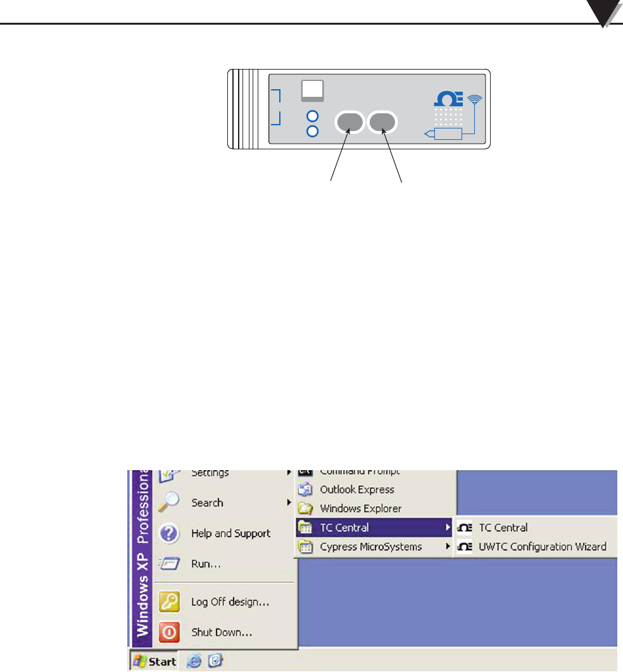Expand the Search submenu arrow
Viewport: 623px width, 672px height.
tap(289, 502)
